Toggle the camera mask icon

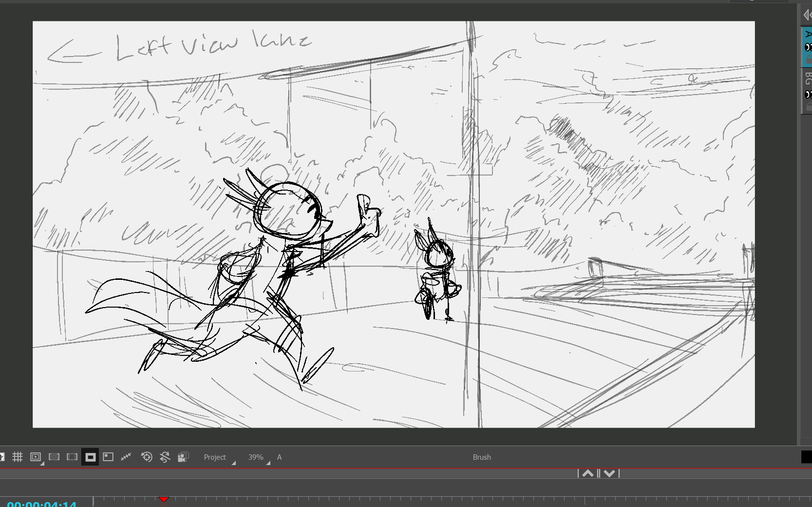pos(90,457)
